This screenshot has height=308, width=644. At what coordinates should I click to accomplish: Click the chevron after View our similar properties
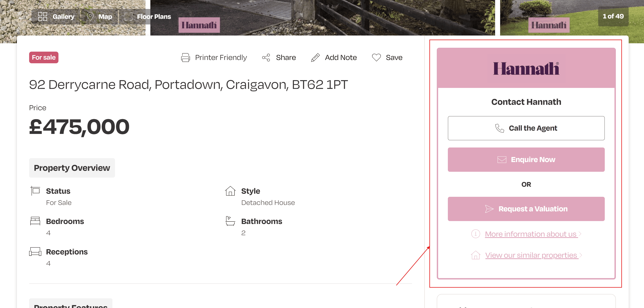581,255
